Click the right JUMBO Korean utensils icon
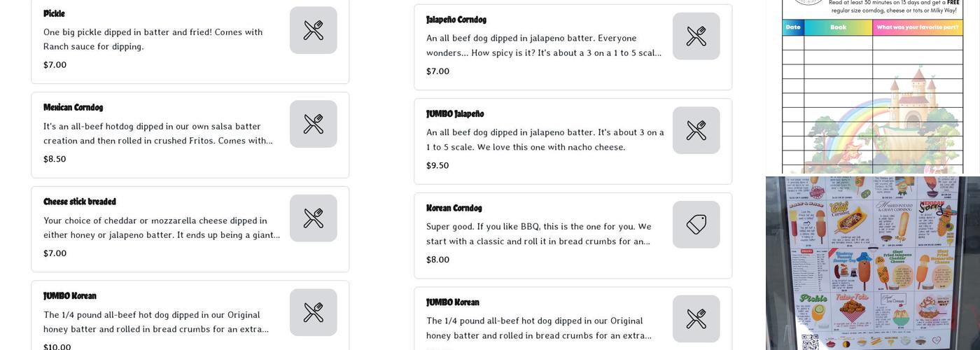The width and height of the screenshot is (980, 350). click(x=696, y=318)
